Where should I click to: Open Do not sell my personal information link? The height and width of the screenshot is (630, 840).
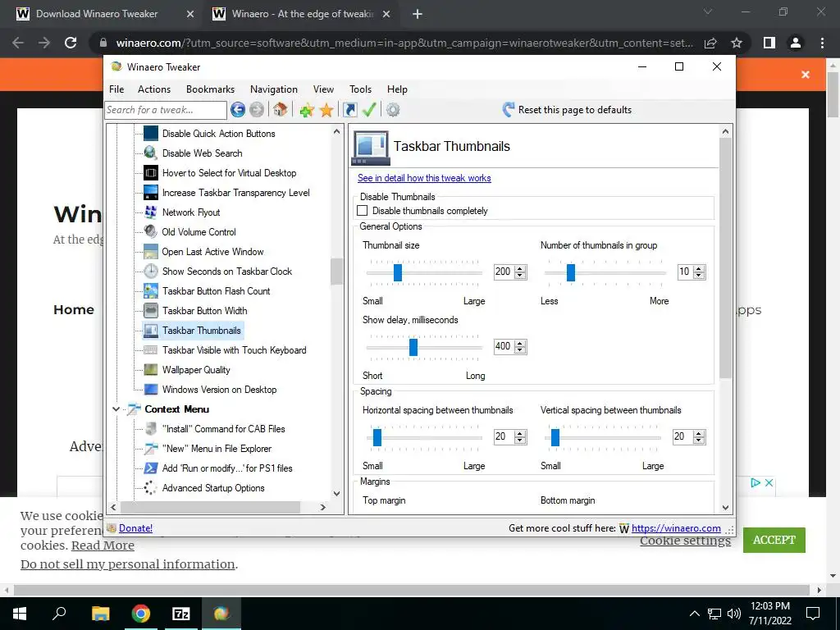coord(127,564)
